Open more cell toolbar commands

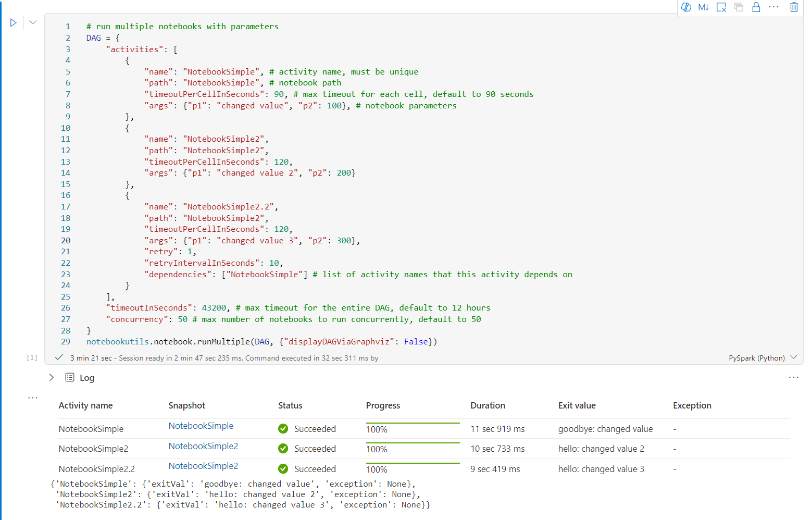pyautogui.click(x=774, y=7)
